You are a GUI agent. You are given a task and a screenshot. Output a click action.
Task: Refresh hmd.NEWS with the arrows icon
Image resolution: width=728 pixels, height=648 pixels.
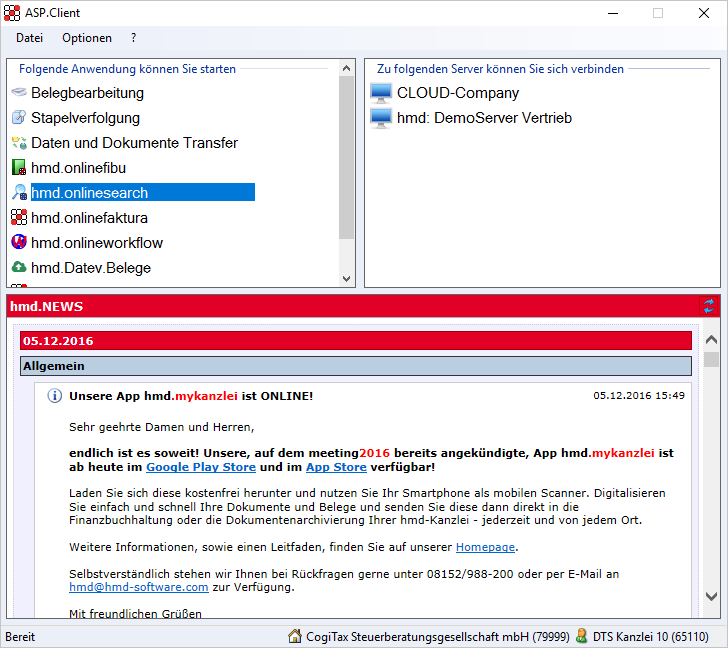pos(709,306)
